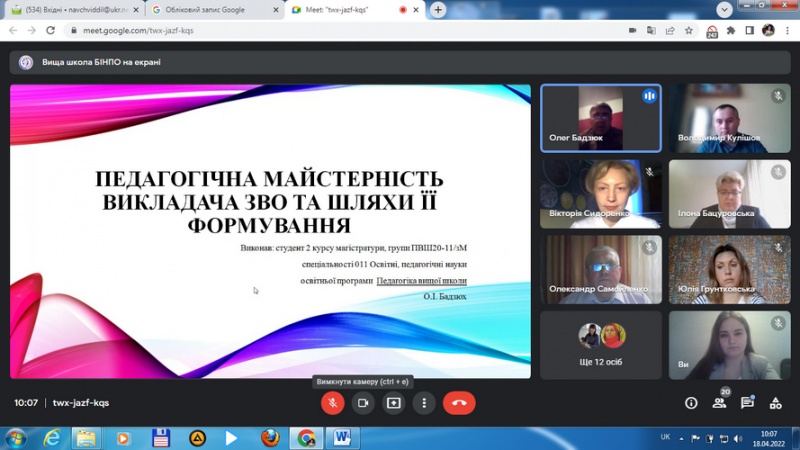Open the 'Ще 12 осіб' participants tile
The image size is (800, 450).
(x=600, y=345)
